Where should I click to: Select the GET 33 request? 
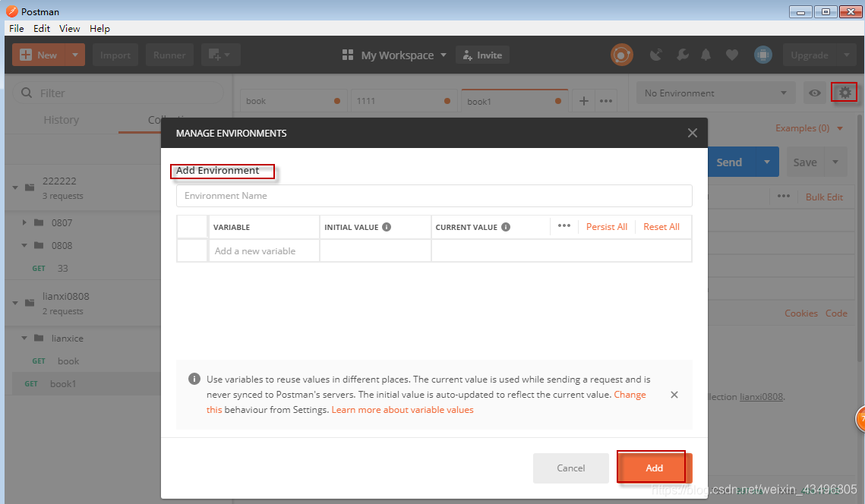(83, 268)
